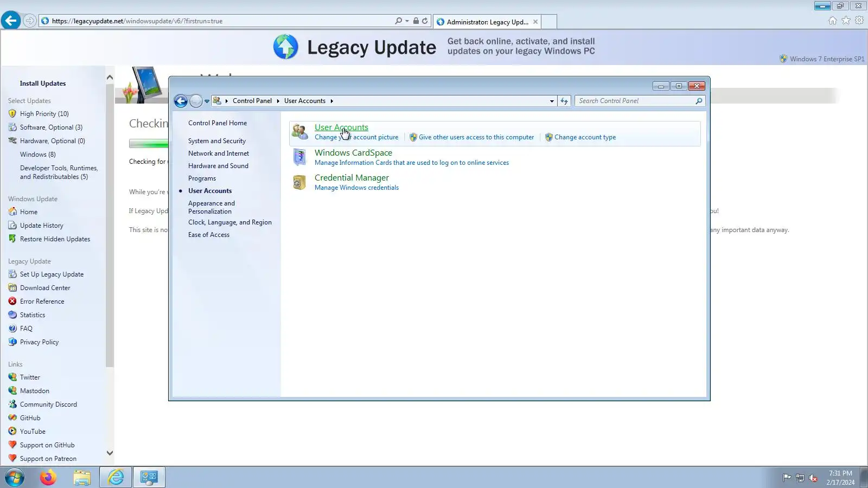Click the security lock icon in address bar
Image resolution: width=868 pixels, height=488 pixels.
click(x=416, y=21)
